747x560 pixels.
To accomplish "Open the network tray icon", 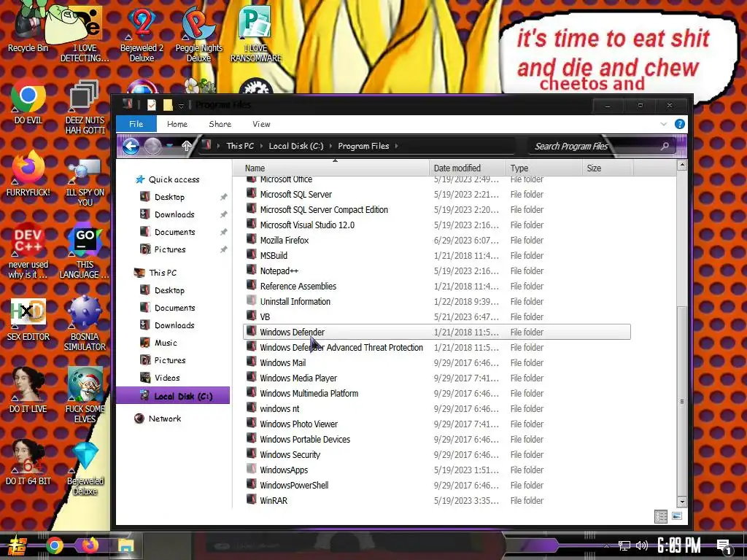I will tap(624, 545).
